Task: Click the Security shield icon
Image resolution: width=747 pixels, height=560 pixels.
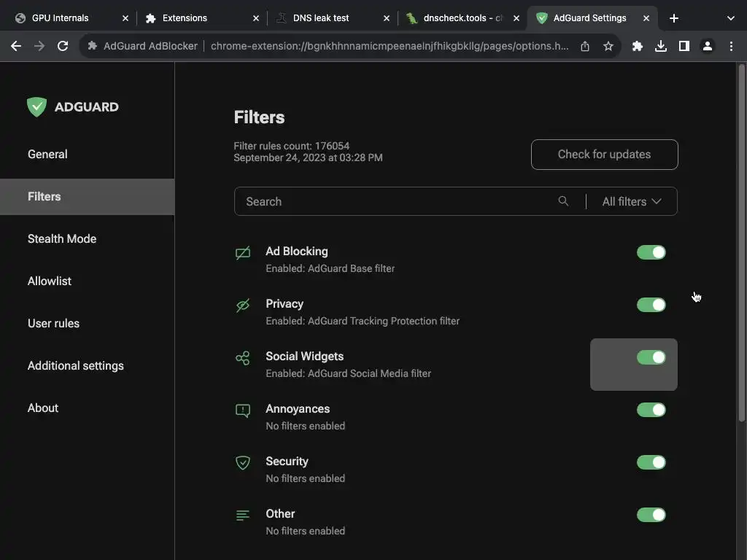Action: [x=243, y=463]
